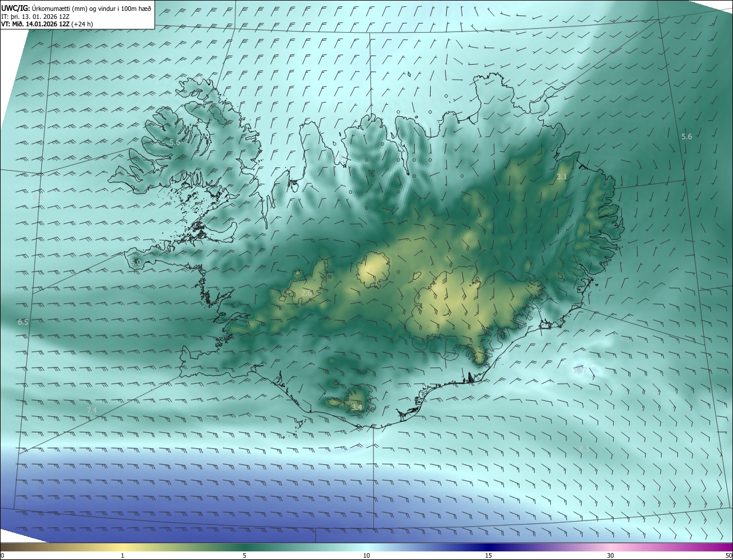
Task: Click the 7.4 value southwest of Iceland
Action: click(92, 410)
